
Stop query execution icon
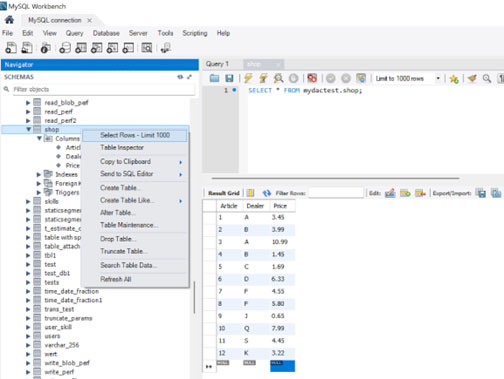pyautogui.click(x=293, y=78)
